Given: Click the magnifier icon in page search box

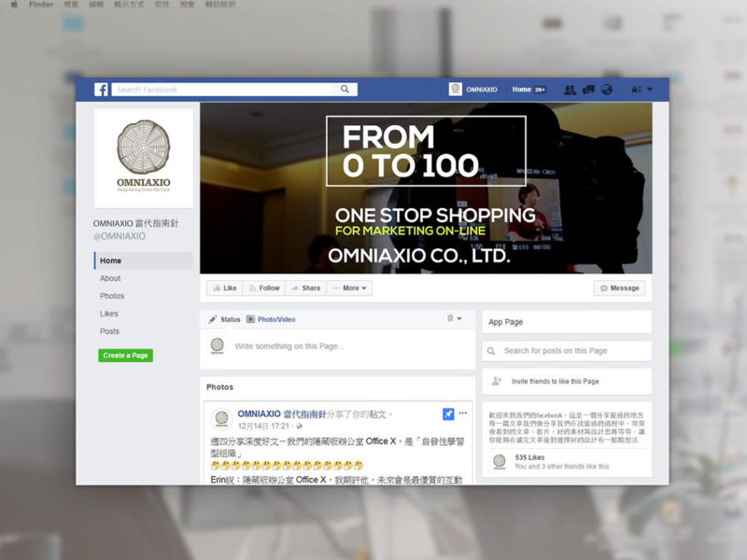Looking at the screenshot, I should tap(491, 351).
